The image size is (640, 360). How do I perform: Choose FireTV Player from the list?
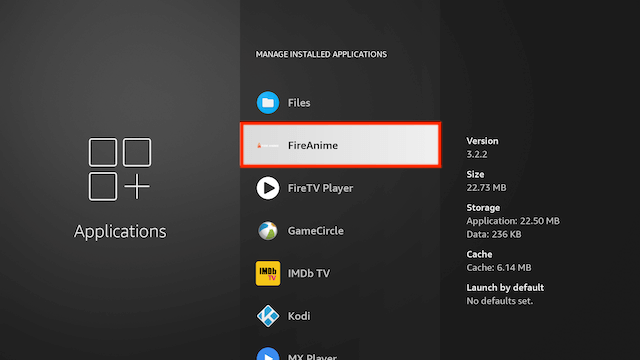click(x=340, y=188)
